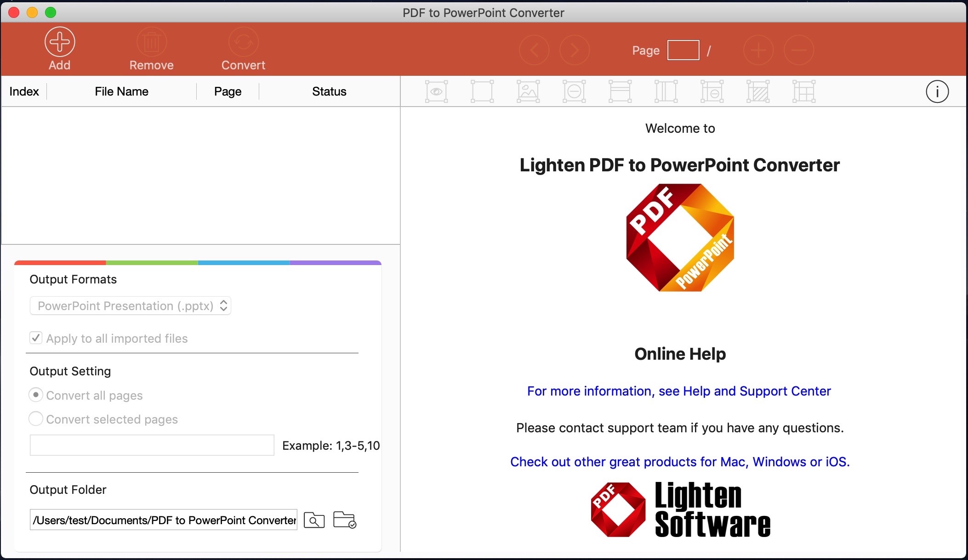Click the window's yellow minimize button
This screenshot has width=968, height=560.
coord(32,12)
